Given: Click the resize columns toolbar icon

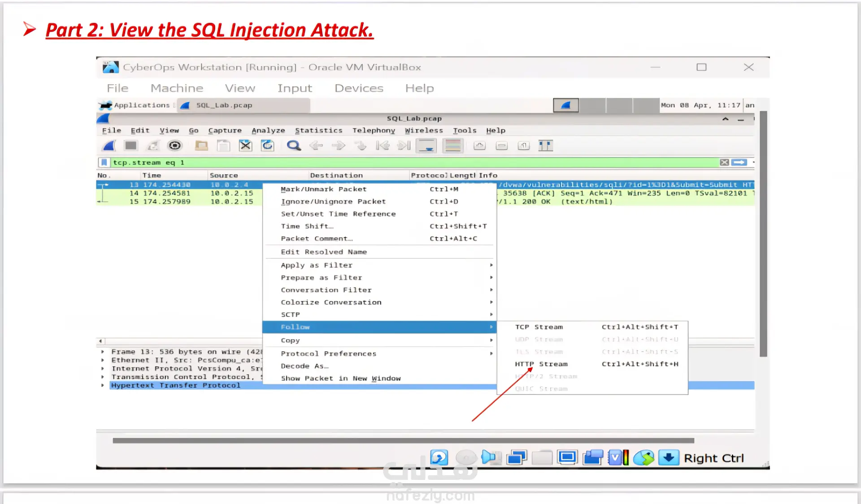Looking at the screenshot, I should coord(545,146).
